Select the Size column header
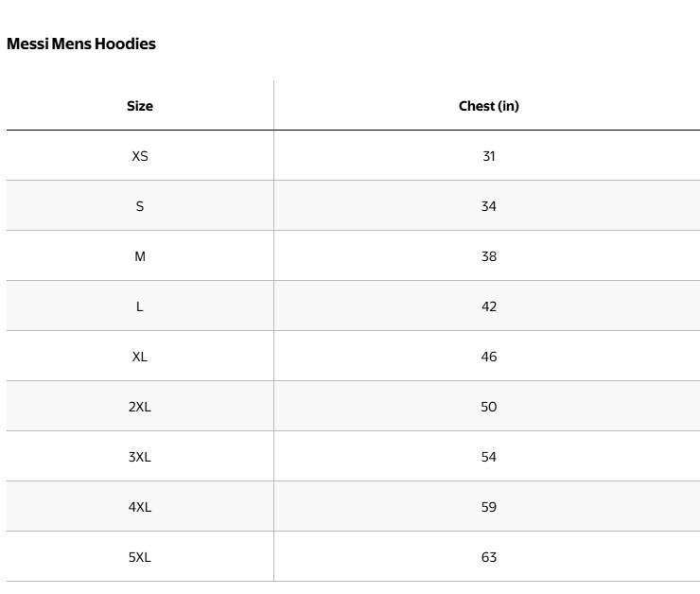Image resolution: width=700 pixels, height=594 pixels. coord(140,106)
